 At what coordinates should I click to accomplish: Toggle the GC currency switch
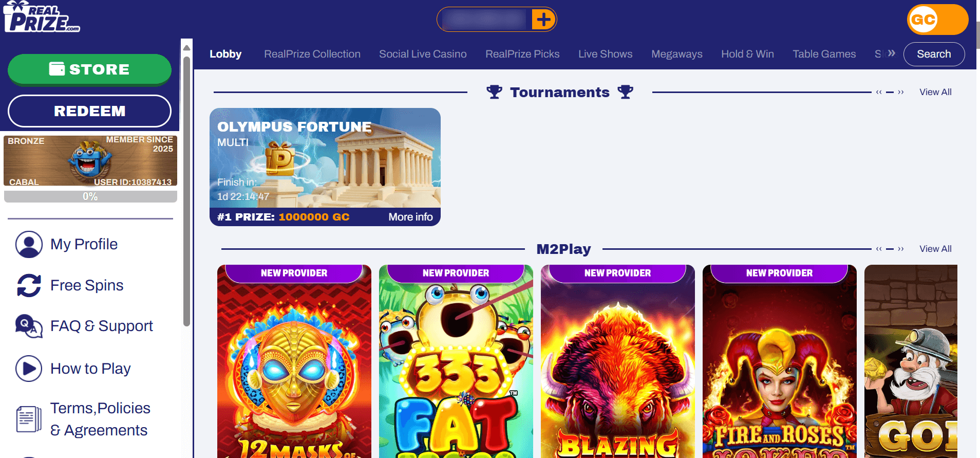pyautogui.click(x=937, y=20)
